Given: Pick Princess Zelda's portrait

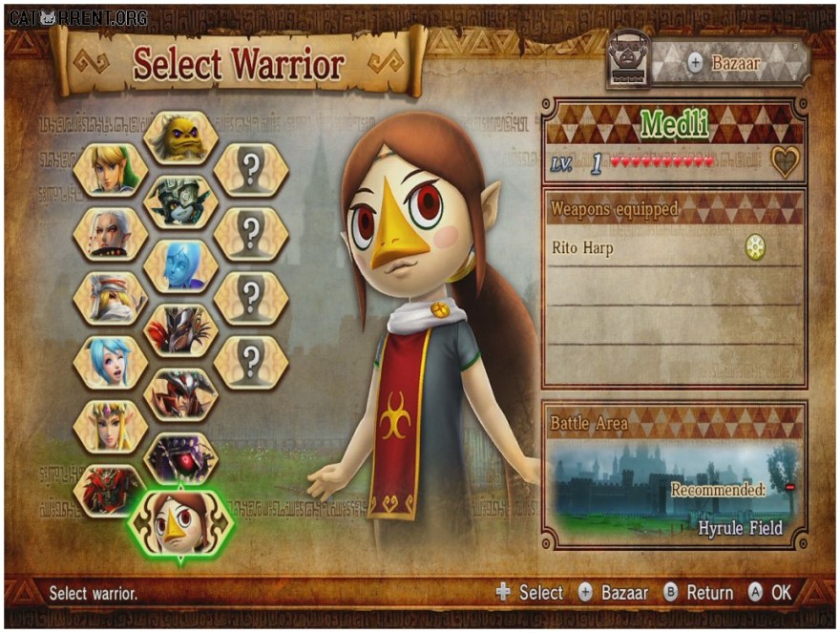Looking at the screenshot, I should tap(111, 427).
